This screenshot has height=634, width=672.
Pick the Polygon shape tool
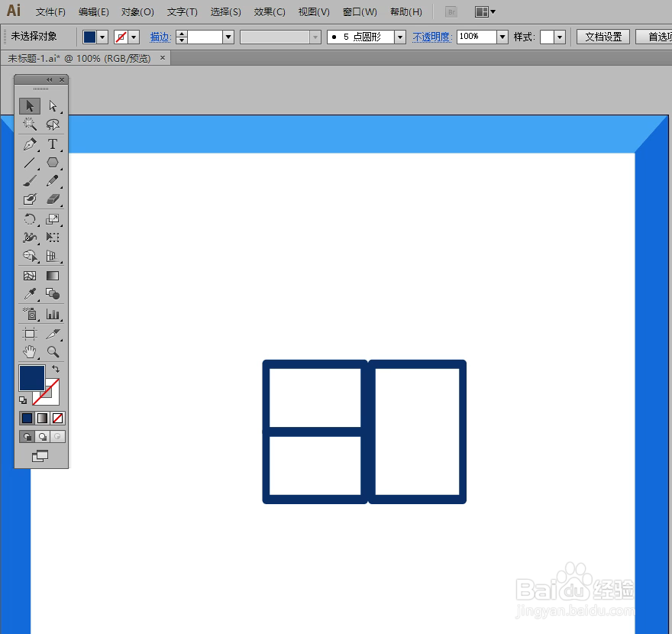(x=53, y=163)
